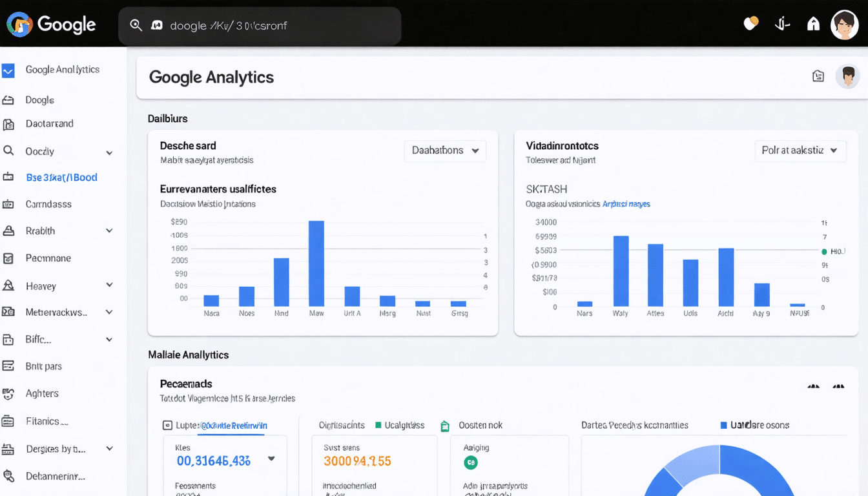The width and height of the screenshot is (868, 496).
Task: Click the document icon in Google Analytics header
Action: [818, 76]
